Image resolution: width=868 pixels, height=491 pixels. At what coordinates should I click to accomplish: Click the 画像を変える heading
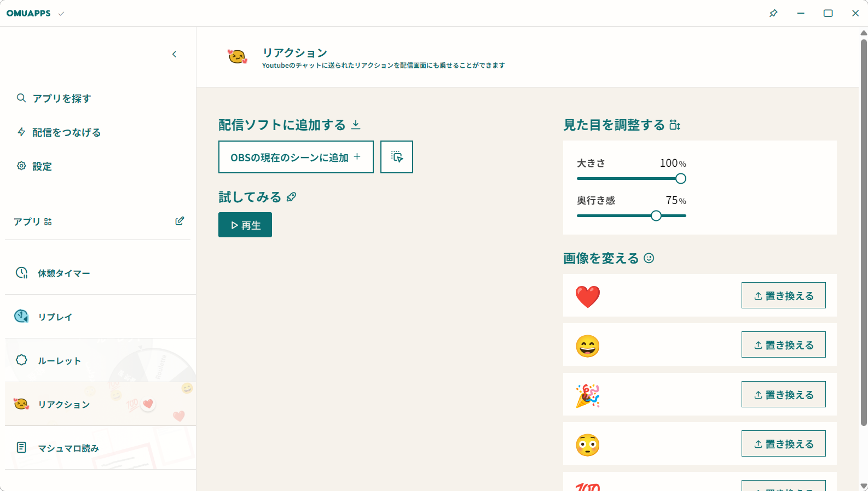click(x=601, y=258)
